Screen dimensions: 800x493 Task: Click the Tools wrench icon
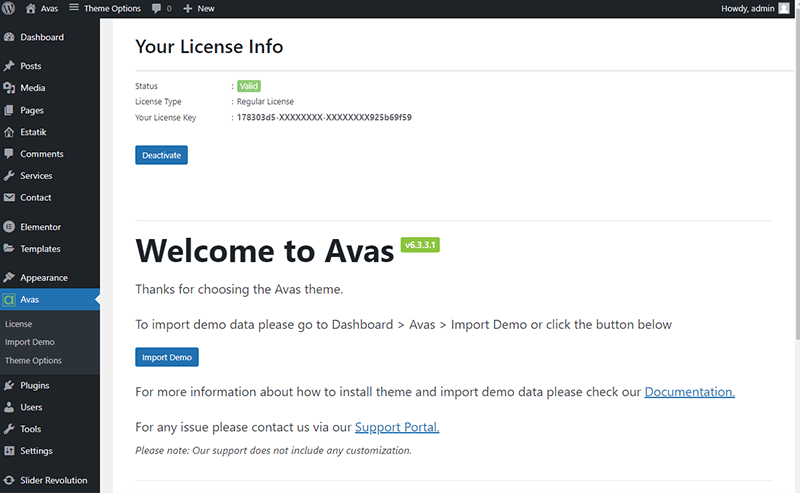coord(9,429)
